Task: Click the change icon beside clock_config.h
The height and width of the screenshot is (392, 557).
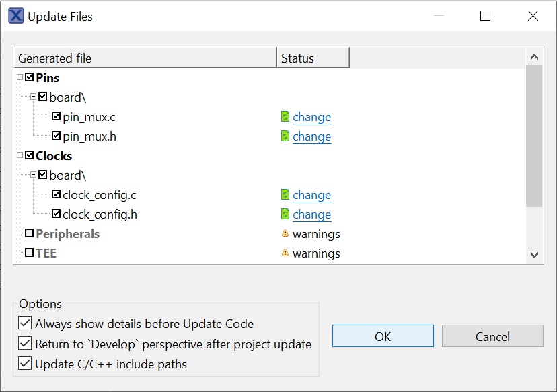Action: click(285, 214)
